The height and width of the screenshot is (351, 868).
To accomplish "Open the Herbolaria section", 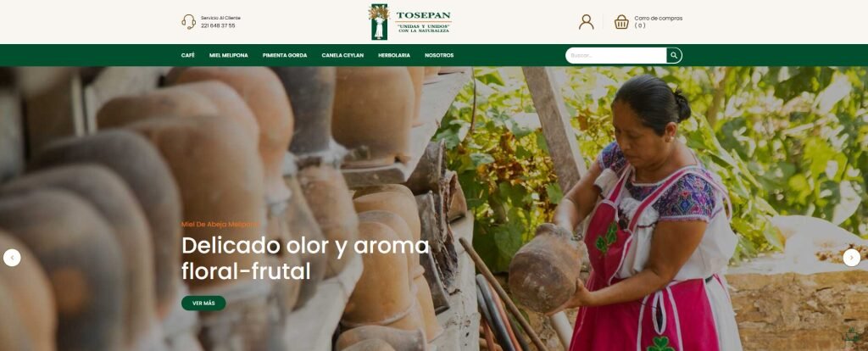I will pyautogui.click(x=394, y=55).
